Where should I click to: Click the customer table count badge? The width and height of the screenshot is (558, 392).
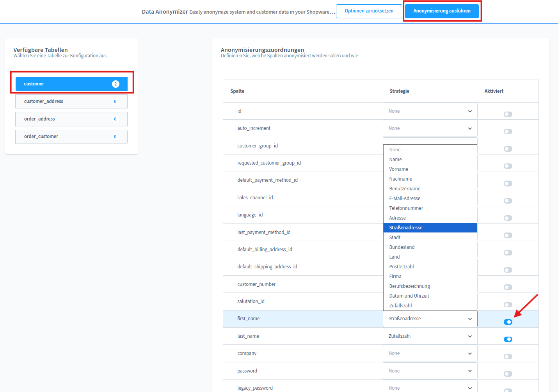[x=116, y=84]
